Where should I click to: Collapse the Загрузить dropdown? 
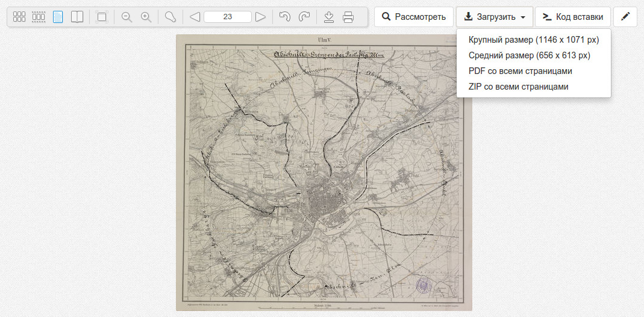point(494,17)
